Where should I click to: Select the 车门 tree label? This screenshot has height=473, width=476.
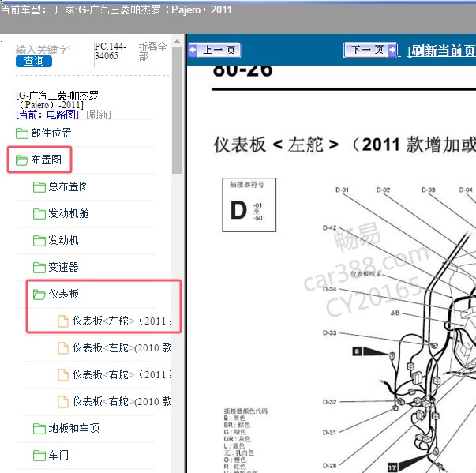(58, 455)
